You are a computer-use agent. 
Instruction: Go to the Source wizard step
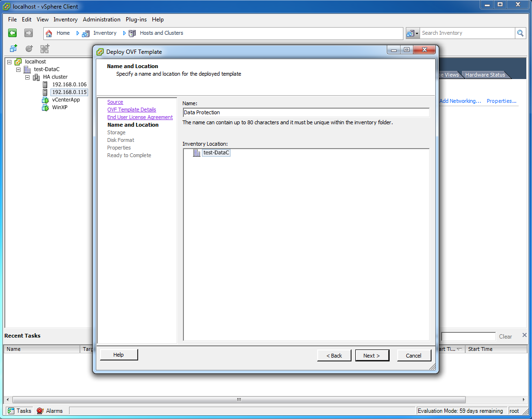[x=115, y=102]
